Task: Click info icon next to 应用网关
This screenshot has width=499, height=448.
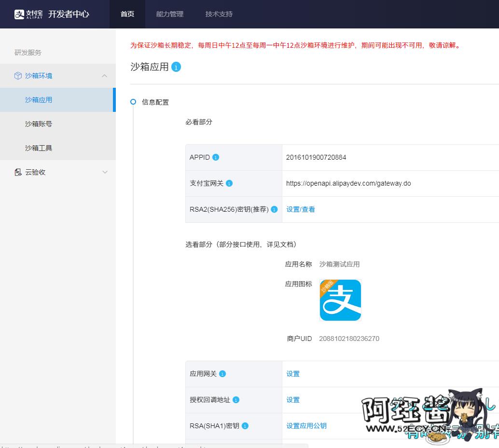Action: pyautogui.click(x=222, y=374)
